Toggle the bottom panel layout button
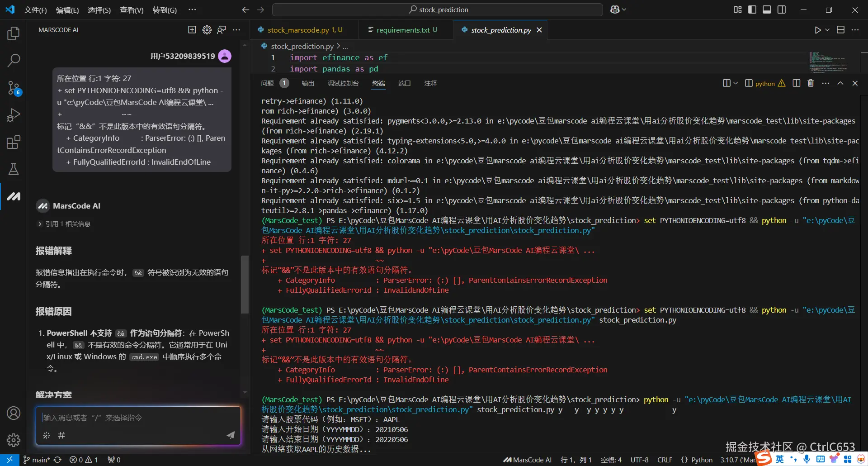Viewport: 868px width, 466px height. coord(767,10)
